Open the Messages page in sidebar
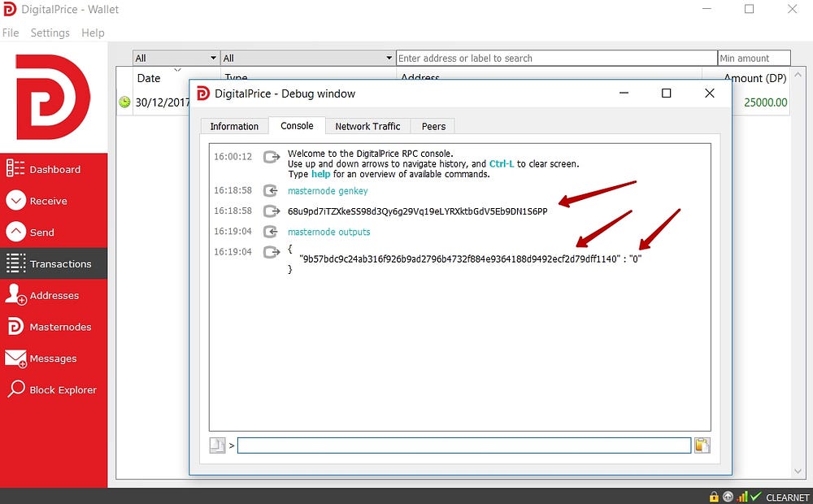The height and width of the screenshot is (504, 813). (54, 358)
